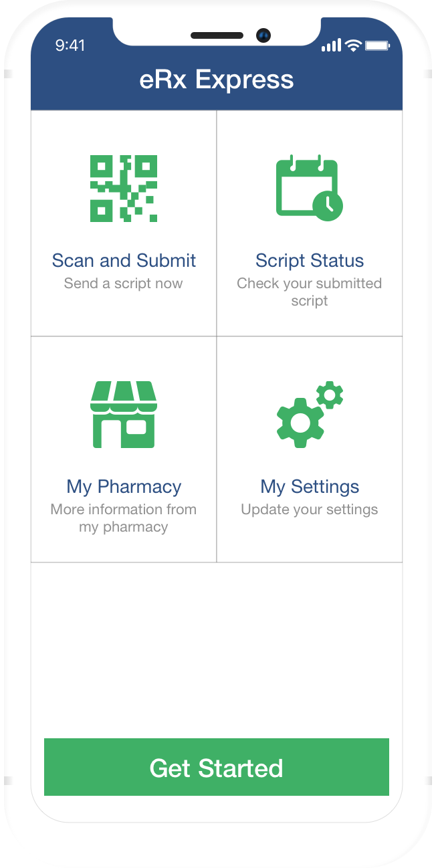Tap the battery icon in status bar
The height and width of the screenshot is (868, 436).
click(x=377, y=45)
